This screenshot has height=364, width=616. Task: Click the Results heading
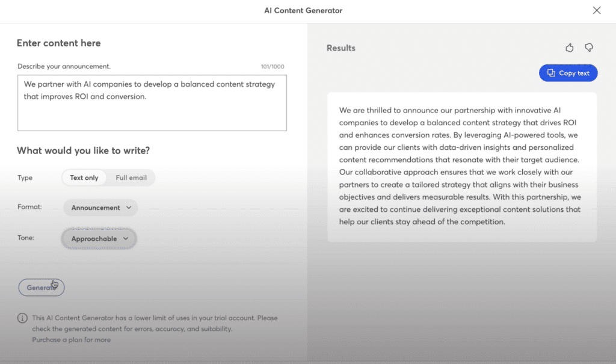click(x=341, y=48)
